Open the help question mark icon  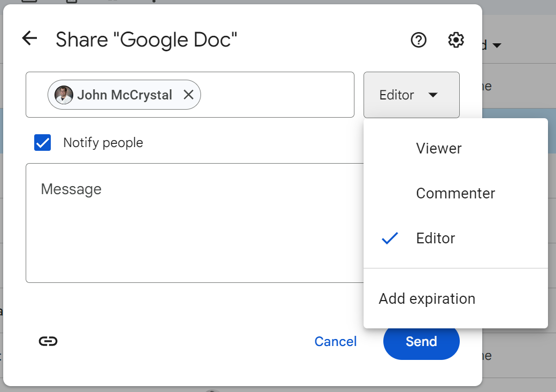point(419,40)
